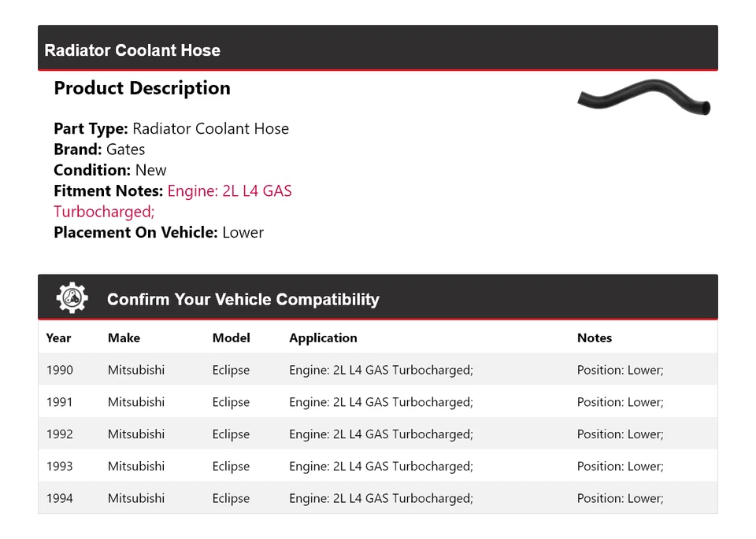Click the gear icon beside Confirm Your Vehicle Compatibility

[x=72, y=298]
